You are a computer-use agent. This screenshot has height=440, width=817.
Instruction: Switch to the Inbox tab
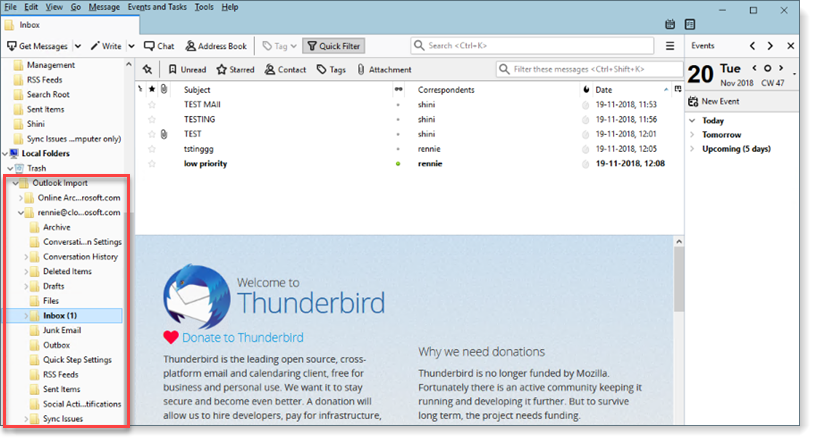click(70, 25)
